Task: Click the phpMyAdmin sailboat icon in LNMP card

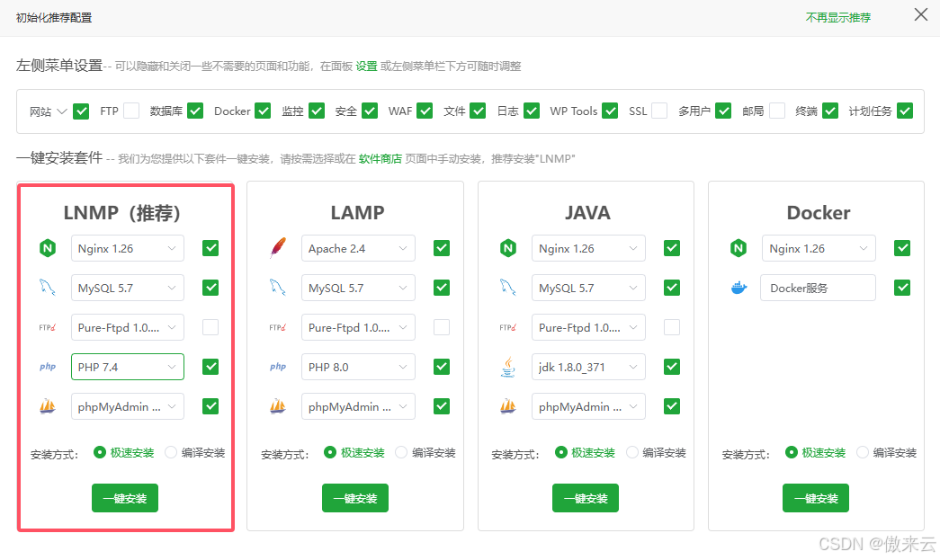Action: tap(48, 406)
